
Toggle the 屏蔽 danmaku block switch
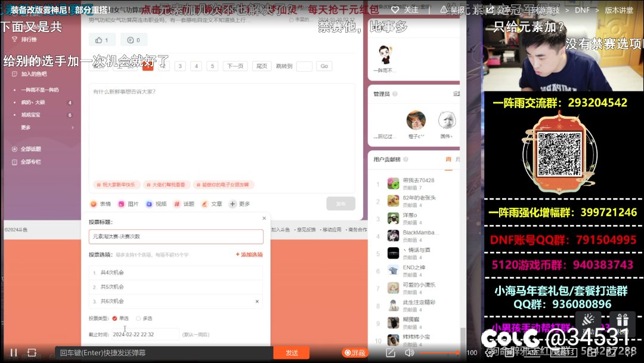tap(355, 353)
